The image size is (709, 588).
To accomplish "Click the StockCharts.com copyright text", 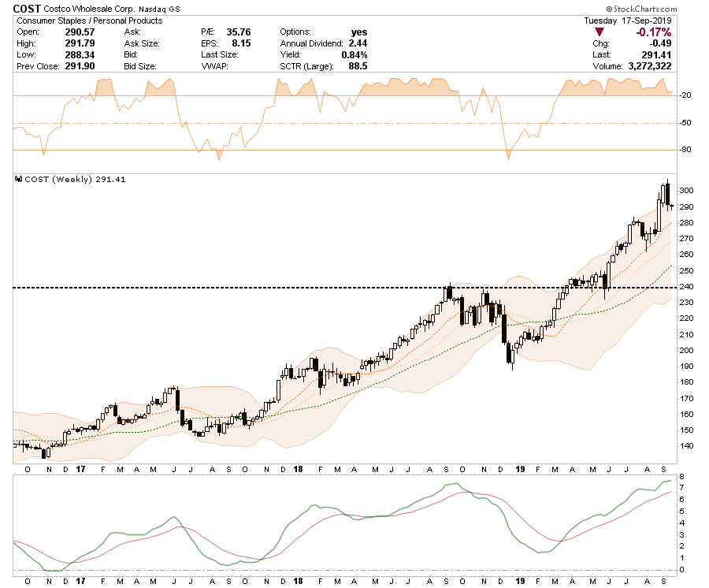I will (x=641, y=9).
